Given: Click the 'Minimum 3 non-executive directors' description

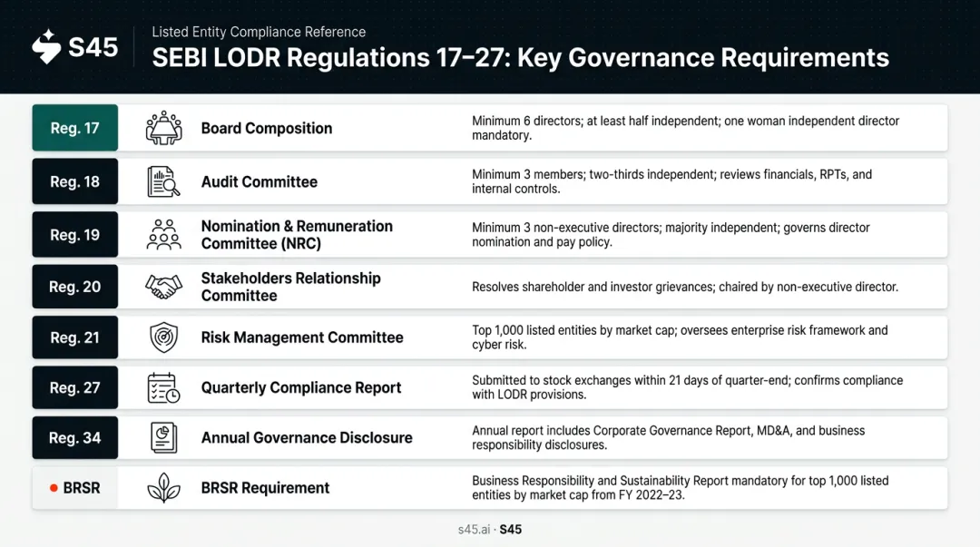Looking at the screenshot, I should pyautogui.click(x=671, y=234).
